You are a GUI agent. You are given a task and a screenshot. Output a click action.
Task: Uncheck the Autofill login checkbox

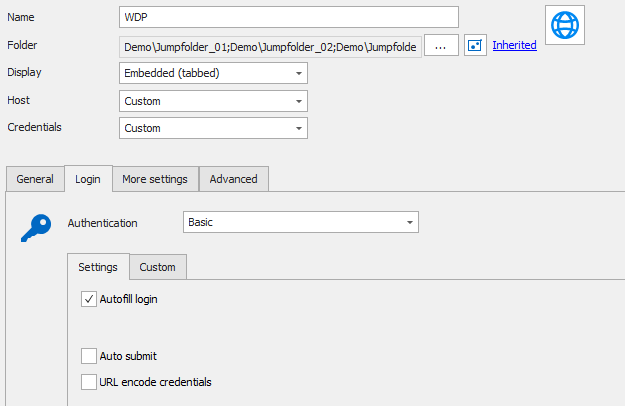pos(89,299)
